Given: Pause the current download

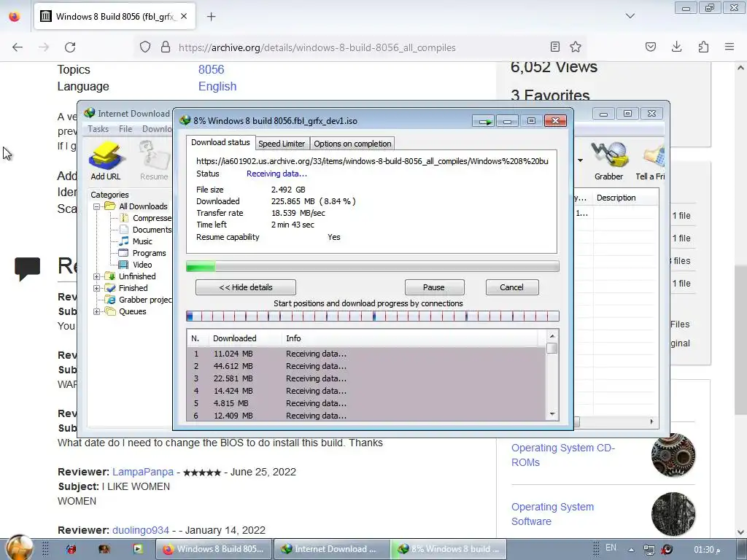Looking at the screenshot, I should [434, 287].
